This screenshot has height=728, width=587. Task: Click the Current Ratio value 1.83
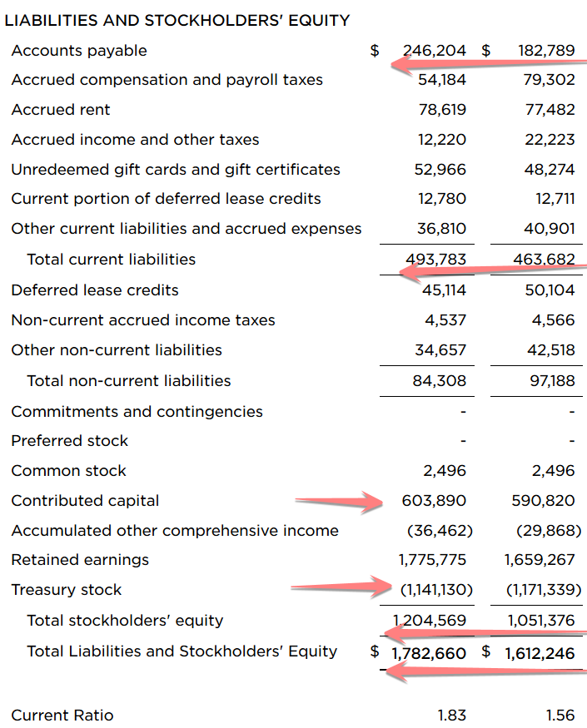tap(452, 716)
